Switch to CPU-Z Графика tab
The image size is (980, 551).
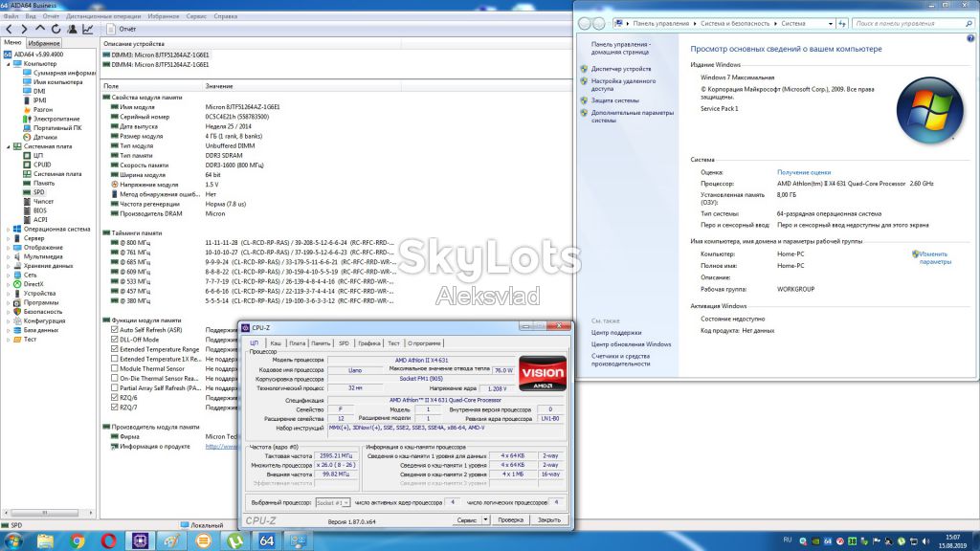click(x=369, y=343)
